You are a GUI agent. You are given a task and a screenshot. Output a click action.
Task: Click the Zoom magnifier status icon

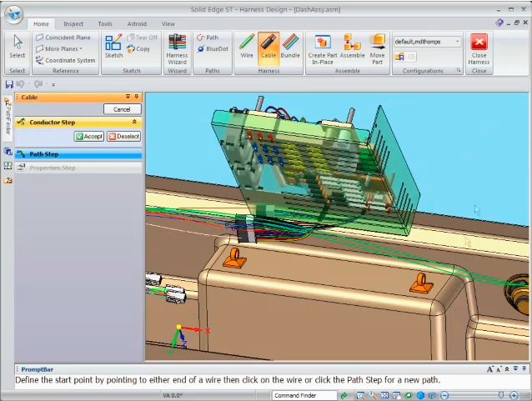(373, 395)
